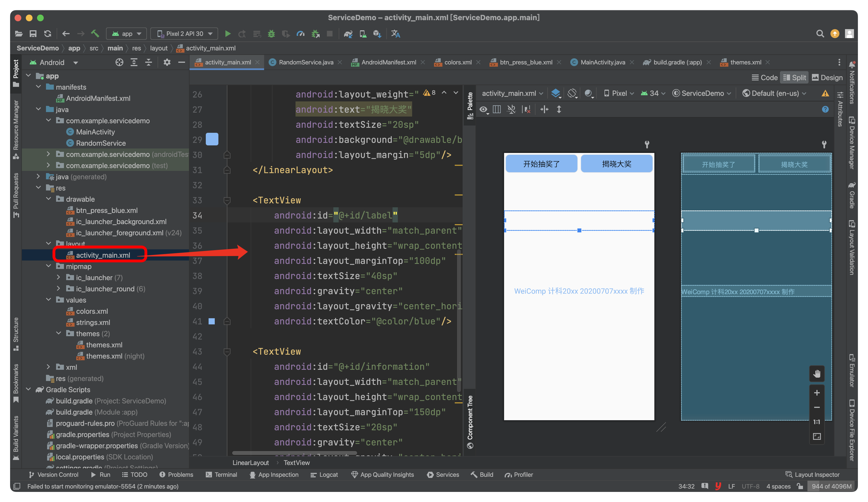Open the app run configuration dropdown
The width and height of the screenshot is (868, 502).
pos(126,34)
